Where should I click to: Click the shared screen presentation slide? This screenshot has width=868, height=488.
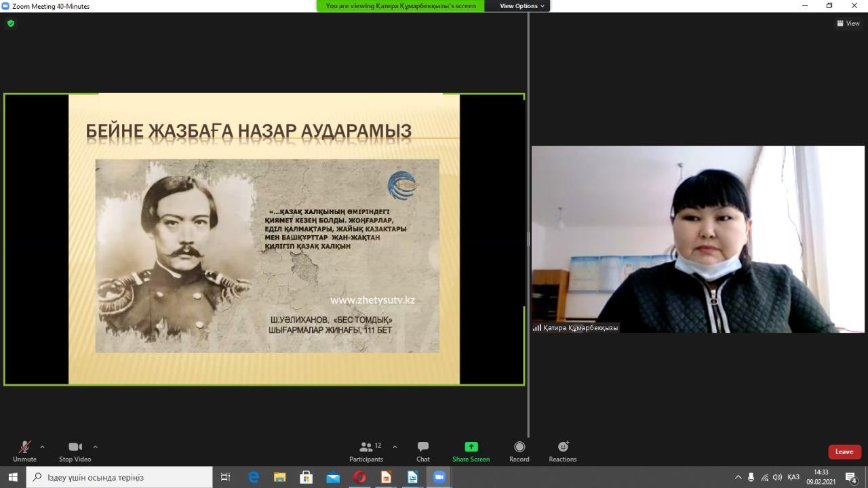pos(264,239)
